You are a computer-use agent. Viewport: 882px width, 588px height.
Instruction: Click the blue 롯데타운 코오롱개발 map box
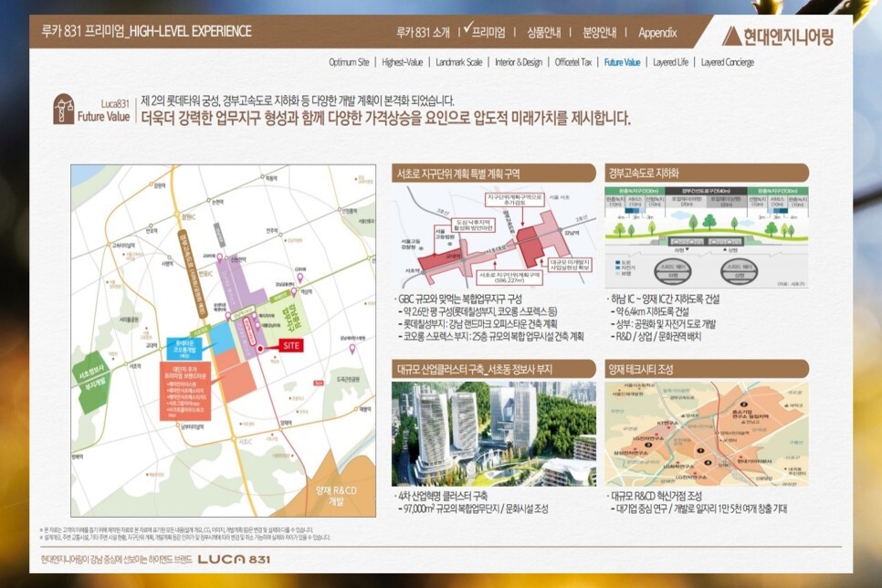click(184, 349)
